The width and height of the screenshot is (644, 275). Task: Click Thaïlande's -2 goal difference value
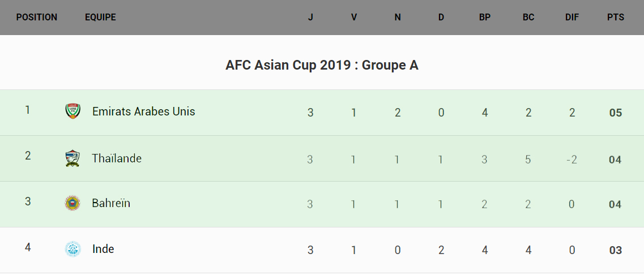pyautogui.click(x=572, y=160)
